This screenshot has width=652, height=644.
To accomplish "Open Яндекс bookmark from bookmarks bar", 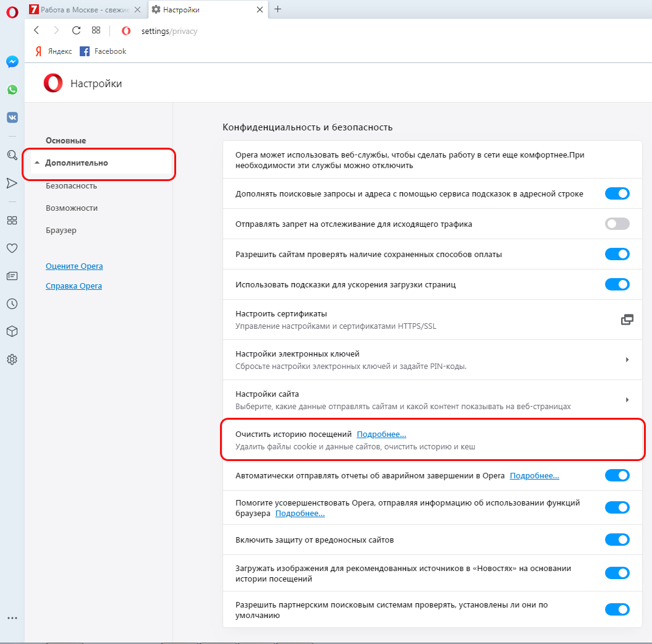I will (x=54, y=51).
